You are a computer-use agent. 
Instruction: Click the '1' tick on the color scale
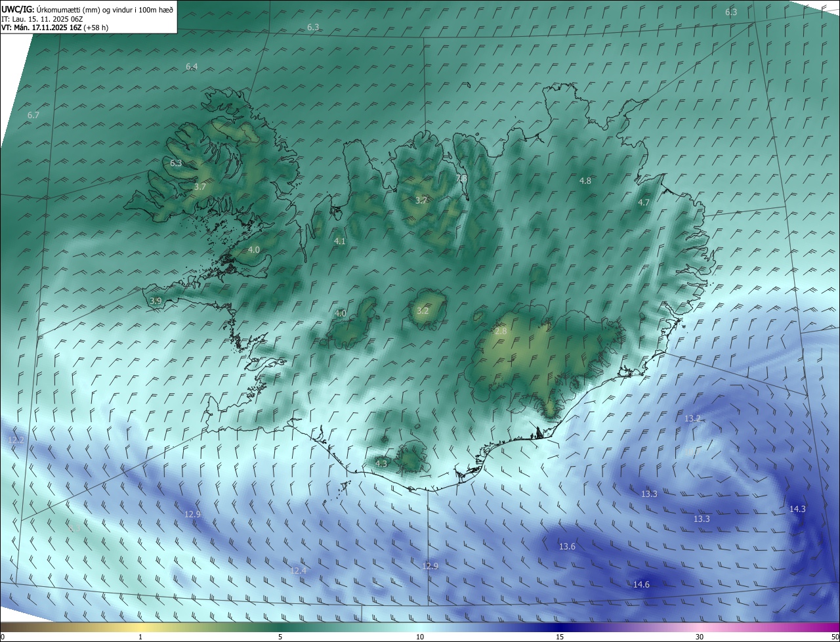(140, 637)
